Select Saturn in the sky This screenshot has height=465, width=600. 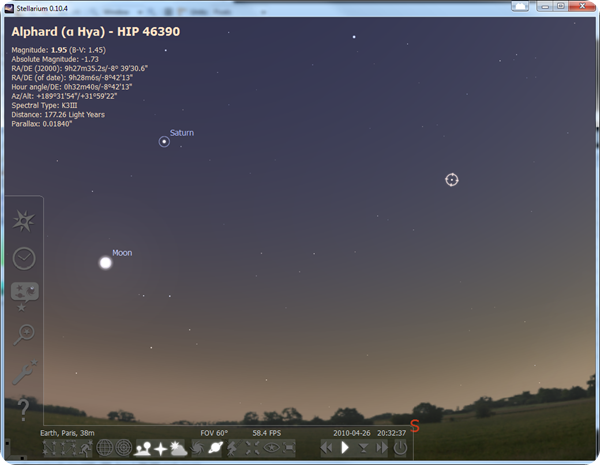164,142
